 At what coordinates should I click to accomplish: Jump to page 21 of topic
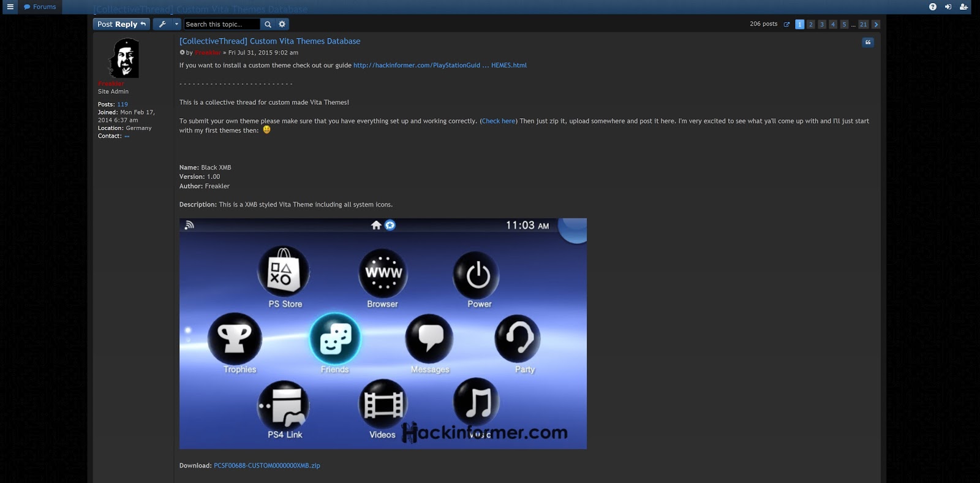(x=863, y=25)
